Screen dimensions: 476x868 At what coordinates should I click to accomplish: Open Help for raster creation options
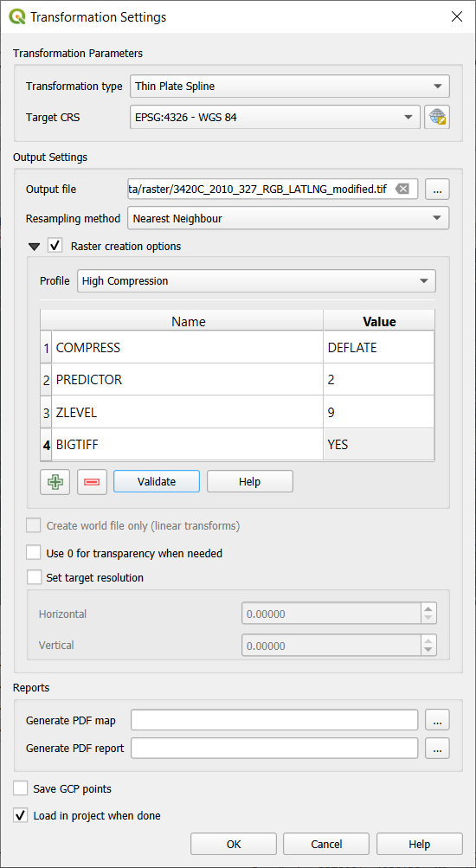tap(249, 482)
